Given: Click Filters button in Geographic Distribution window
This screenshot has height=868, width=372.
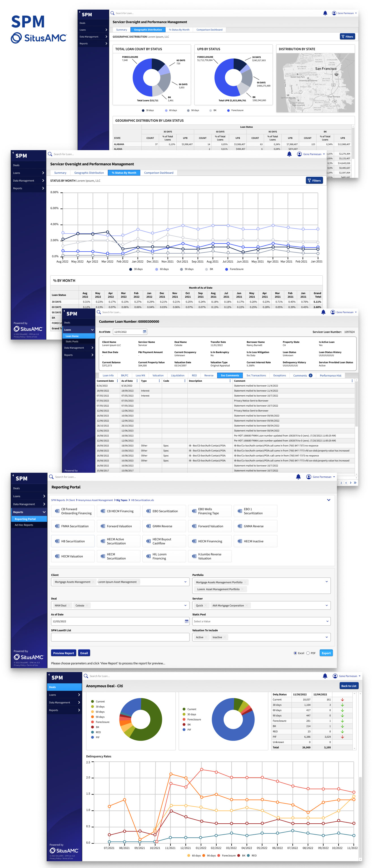Looking at the screenshot, I should click(347, 37).
